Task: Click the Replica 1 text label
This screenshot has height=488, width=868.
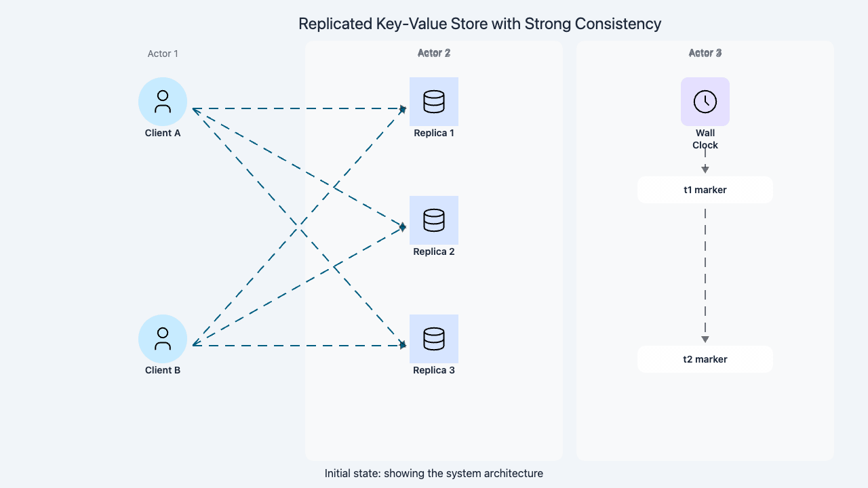Action: coord(434,133)
